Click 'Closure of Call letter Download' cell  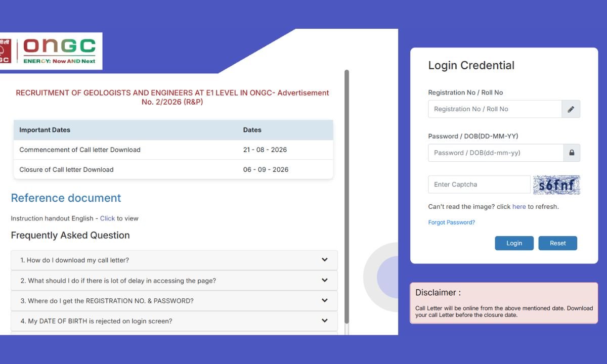point(66,169)
